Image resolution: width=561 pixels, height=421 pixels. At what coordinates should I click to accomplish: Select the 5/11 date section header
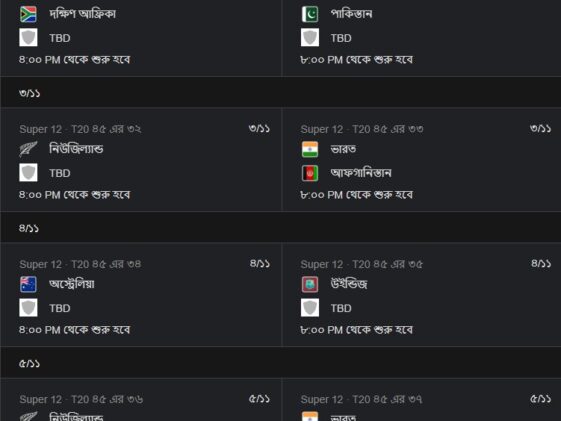[280, 363]
